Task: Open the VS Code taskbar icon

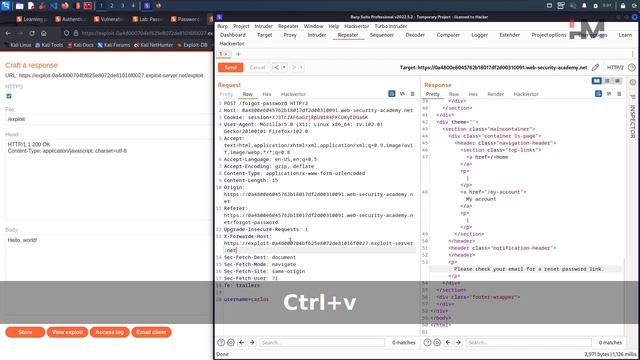Action: coord(53,6)
